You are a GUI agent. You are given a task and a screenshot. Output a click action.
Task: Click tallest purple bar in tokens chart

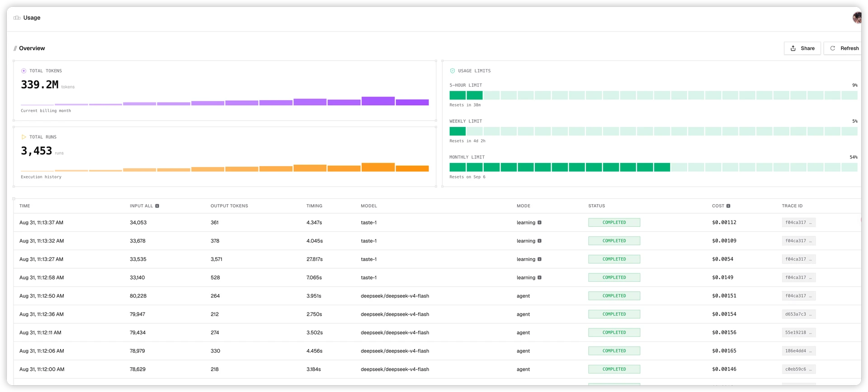click(x=378, y=101)
